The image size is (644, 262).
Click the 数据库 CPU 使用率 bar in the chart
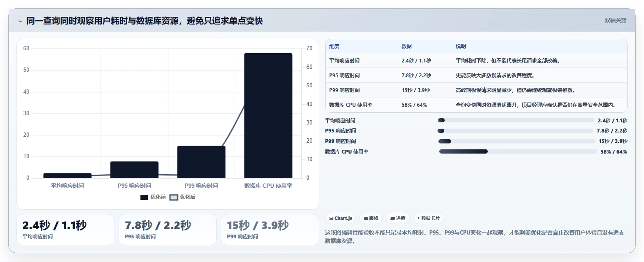268,116
